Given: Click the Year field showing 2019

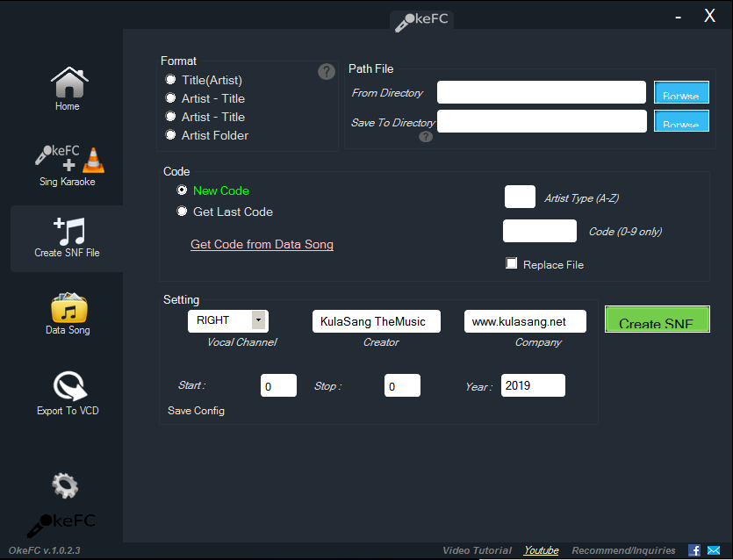Looking at the screenshot, I should [533, 385].
